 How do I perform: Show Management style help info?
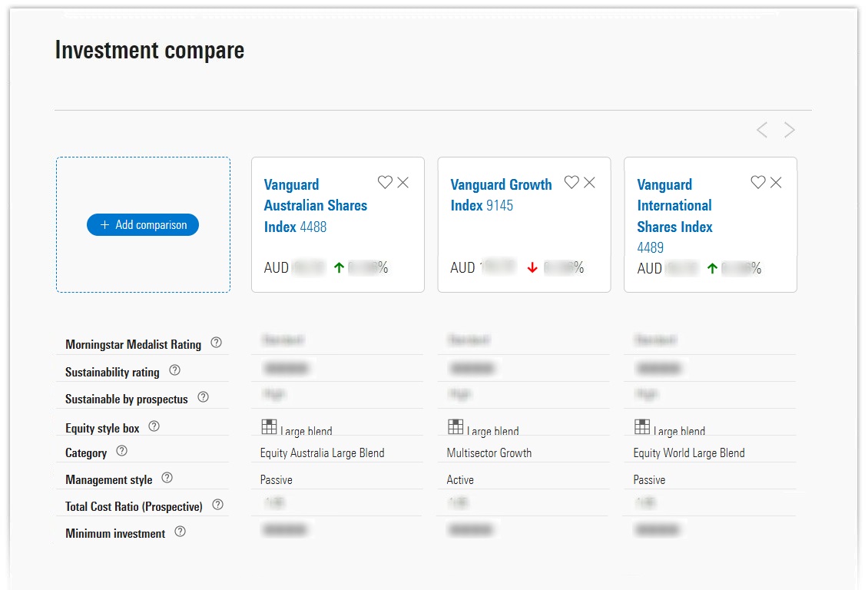pyautogui.click(x=167, y=478)
